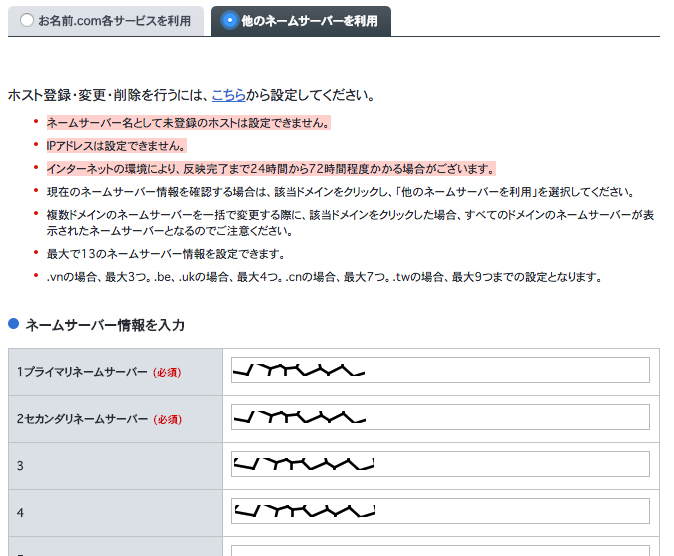
Task: Click the note IPアドレスは設定できません
Action: [x=116, y=146]
